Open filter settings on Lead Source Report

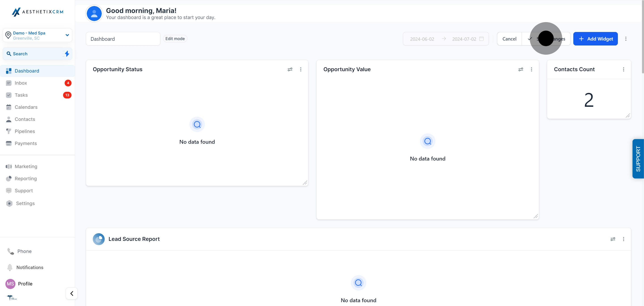pos(613,239)
